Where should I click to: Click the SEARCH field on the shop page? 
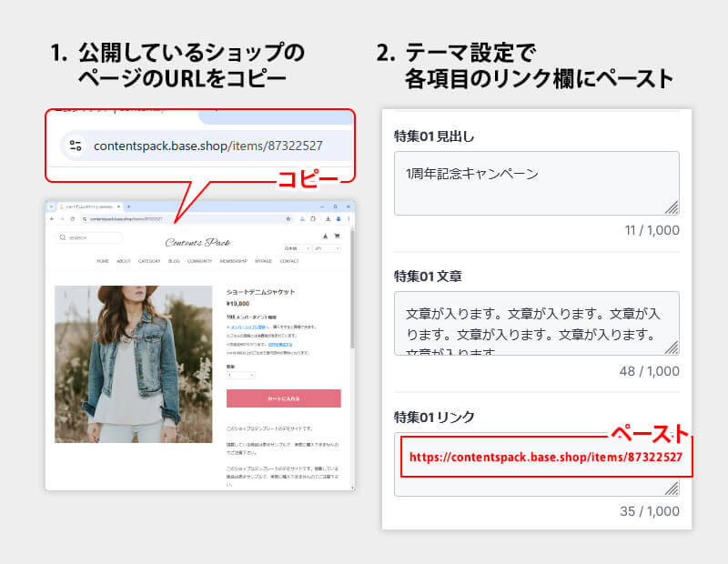point(89,237)
